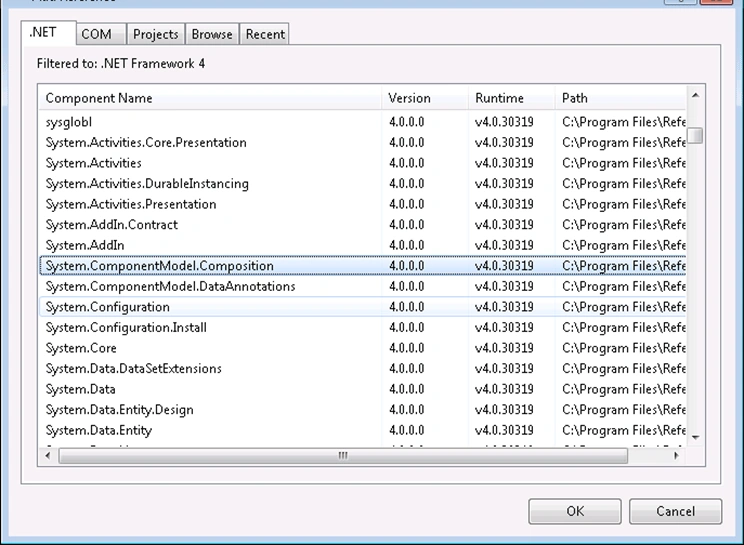Click the horizontal scrollbar right arrow
This screenshot has height=545, width=744.
(676, 455)
